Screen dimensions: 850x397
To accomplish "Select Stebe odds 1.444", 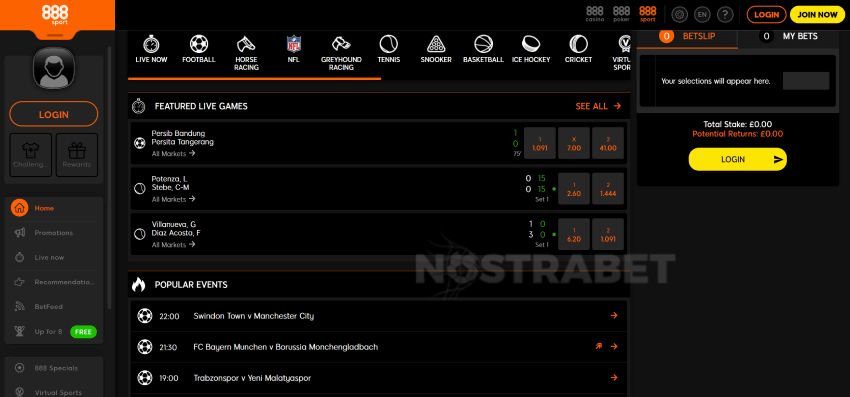I will click(608, 189).
